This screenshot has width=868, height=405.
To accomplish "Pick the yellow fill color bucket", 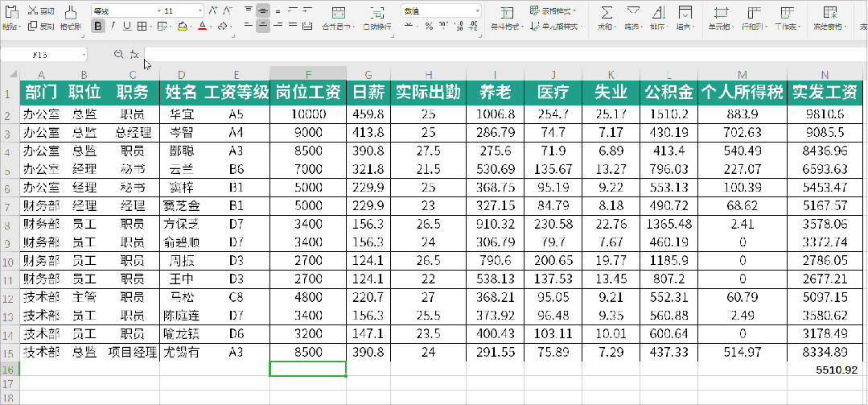I will point(182,26).
